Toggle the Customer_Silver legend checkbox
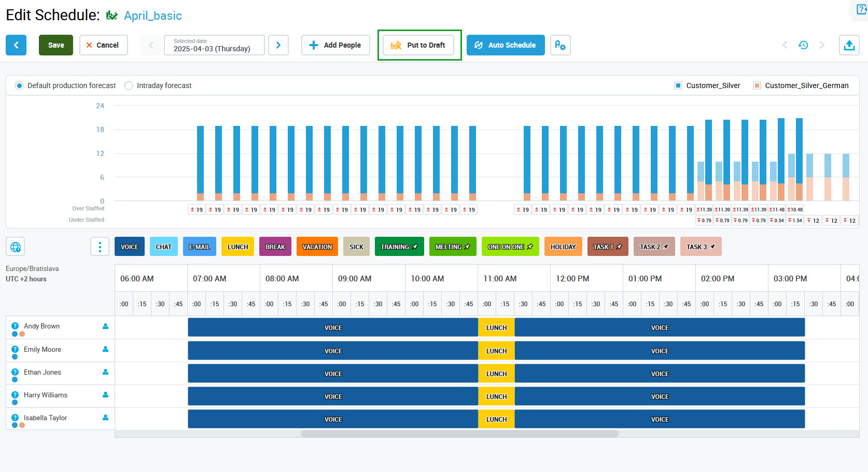Image resolution: width=868 pixels, height=472 pixels. coord(678,85)
